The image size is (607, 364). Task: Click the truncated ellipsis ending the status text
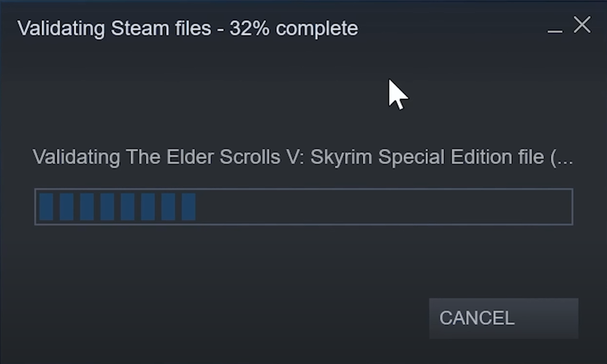(563, 158)
